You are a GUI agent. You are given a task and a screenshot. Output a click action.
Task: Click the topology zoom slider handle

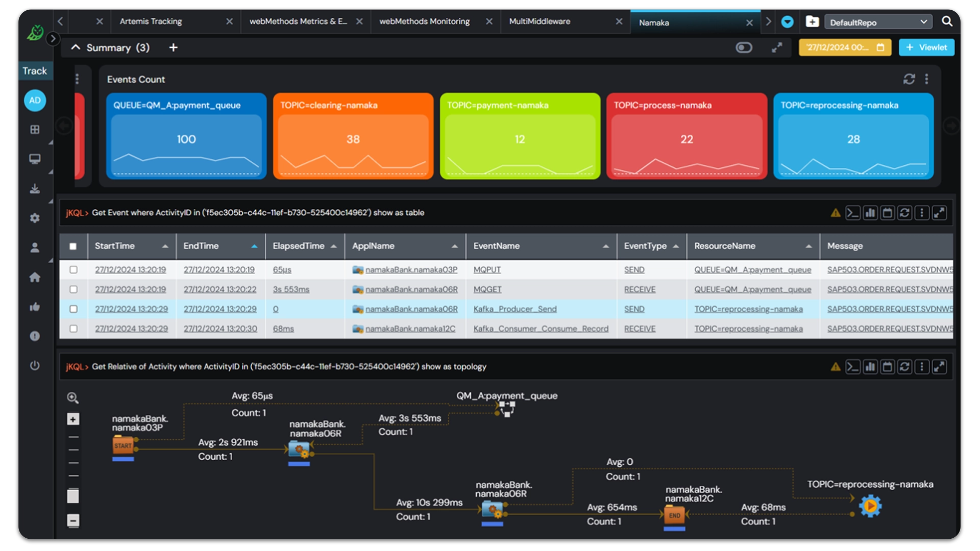[73, 496]
